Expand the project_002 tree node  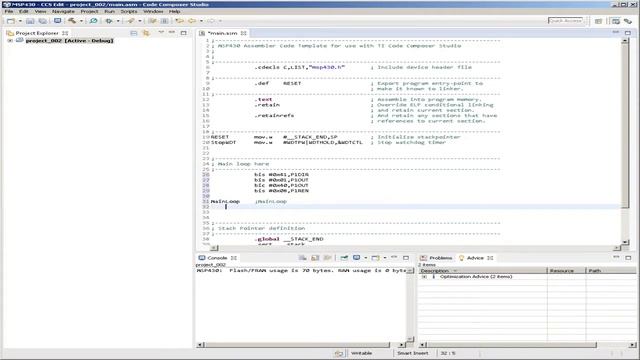[10, 40]
